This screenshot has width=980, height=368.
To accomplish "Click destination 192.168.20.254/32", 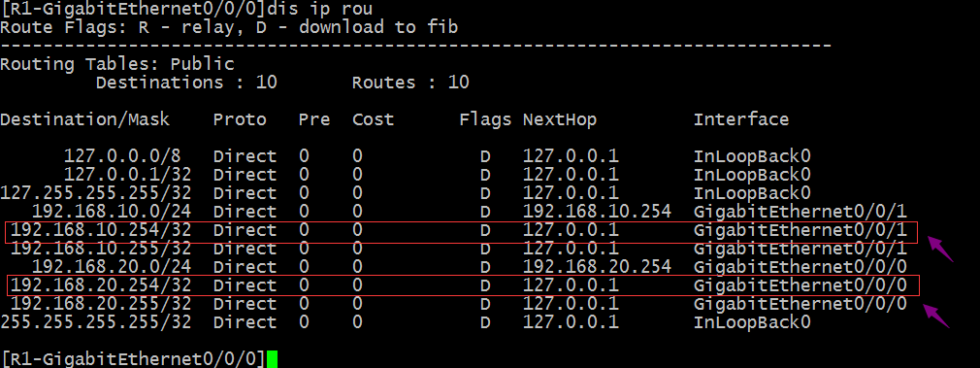I will pyautogui.click(x=101, y=285).
